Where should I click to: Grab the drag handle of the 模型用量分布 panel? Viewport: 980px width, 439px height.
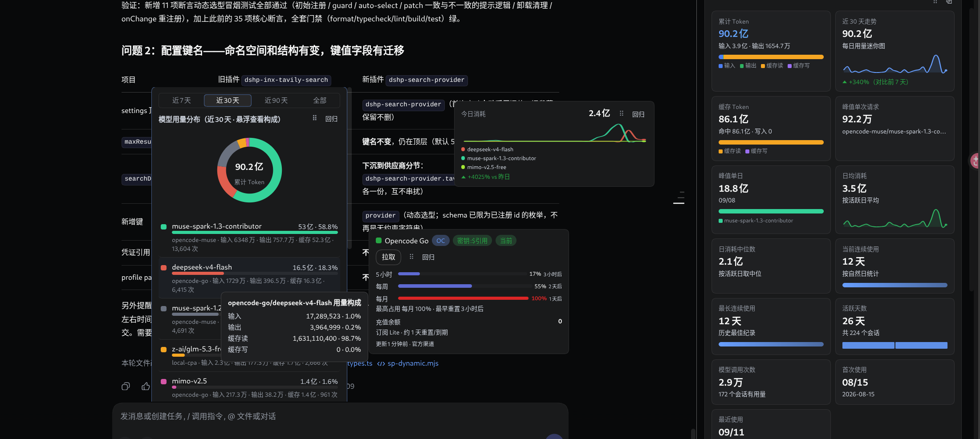(314, 118)
